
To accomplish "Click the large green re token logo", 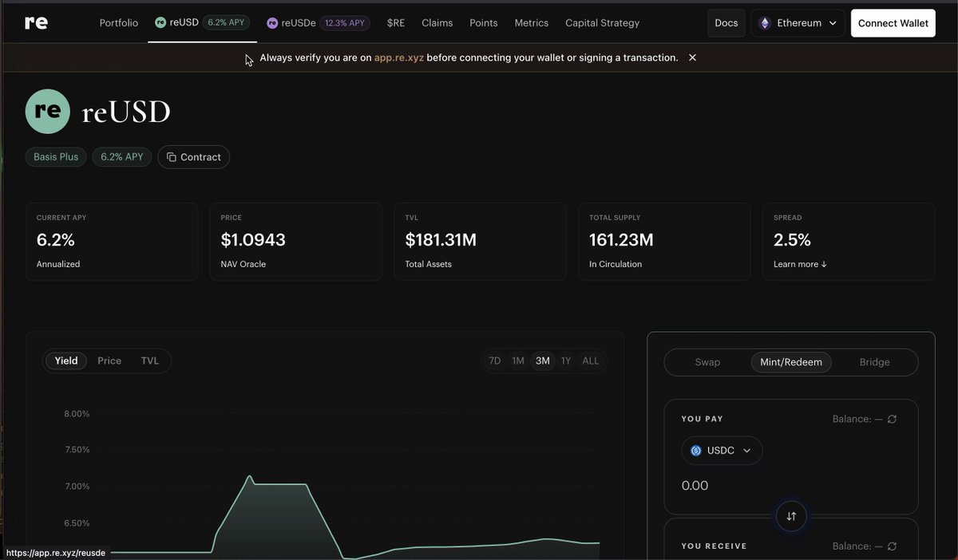I will pyautogui.click(x=48, y=112).
